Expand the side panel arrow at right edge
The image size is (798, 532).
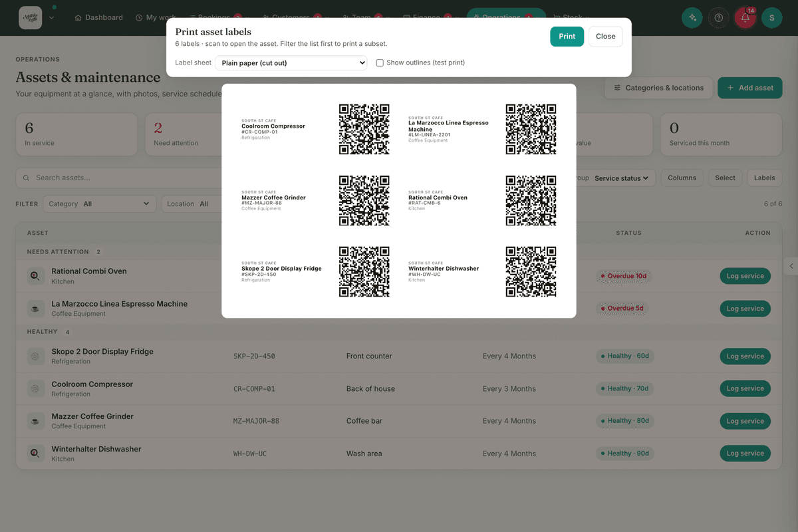[791, 266]
